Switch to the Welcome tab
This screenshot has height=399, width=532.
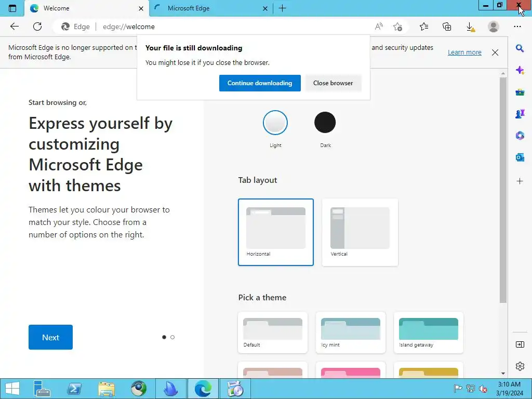click(x=87, y=8)
